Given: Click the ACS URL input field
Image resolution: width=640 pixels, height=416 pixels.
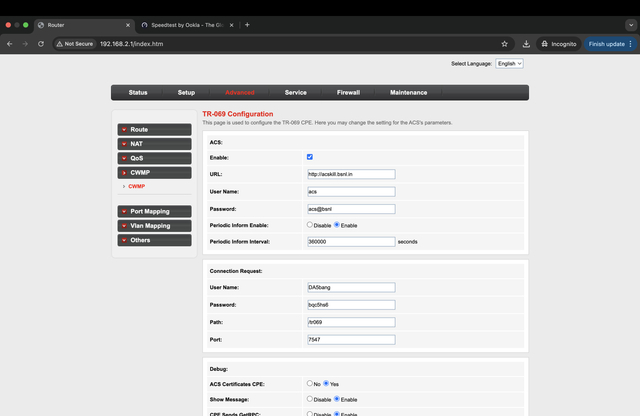Looking at the screenshot, I should coord(351,174).
